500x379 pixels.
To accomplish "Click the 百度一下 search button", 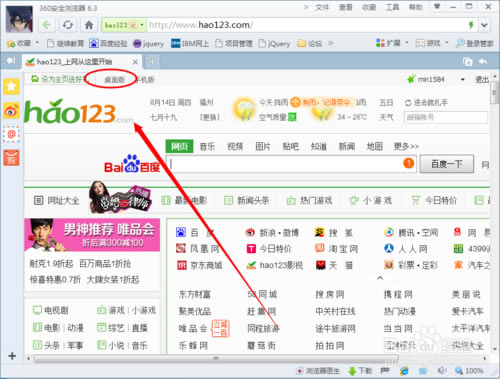I will (x=447, y=164).
